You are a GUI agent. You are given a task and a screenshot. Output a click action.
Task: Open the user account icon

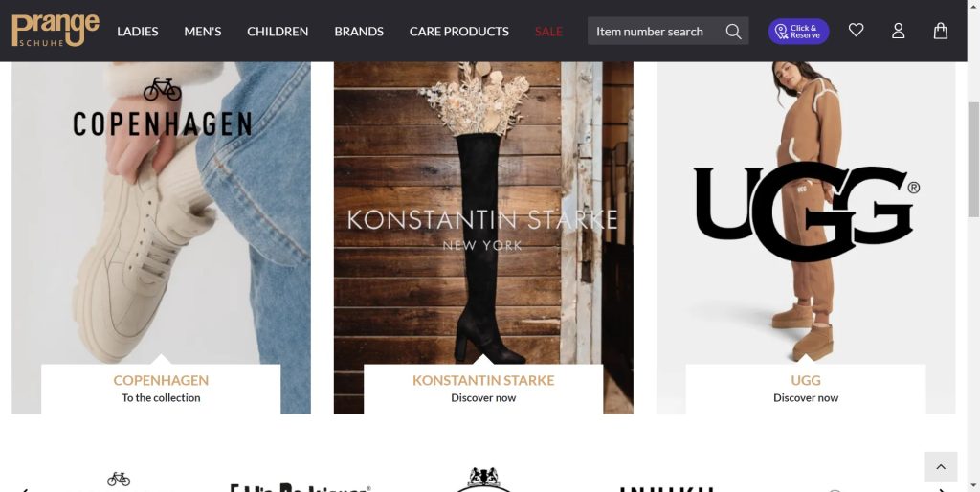tap(898, 31)
